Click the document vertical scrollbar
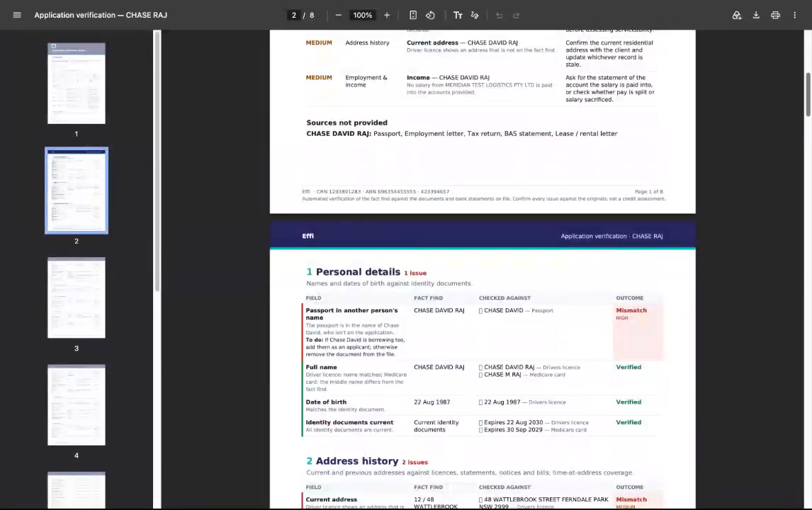Screen dimensions: 812x510 pyautogui.click(x=807, y=94)
